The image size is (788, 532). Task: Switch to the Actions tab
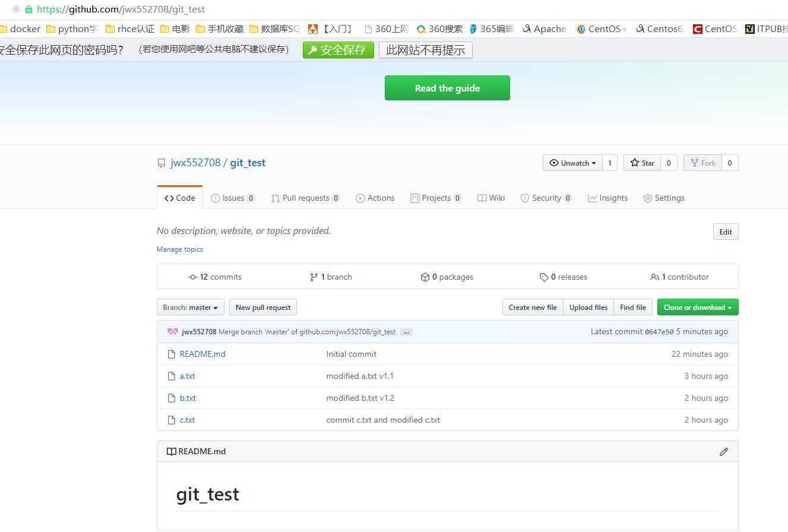coord(375,198)
